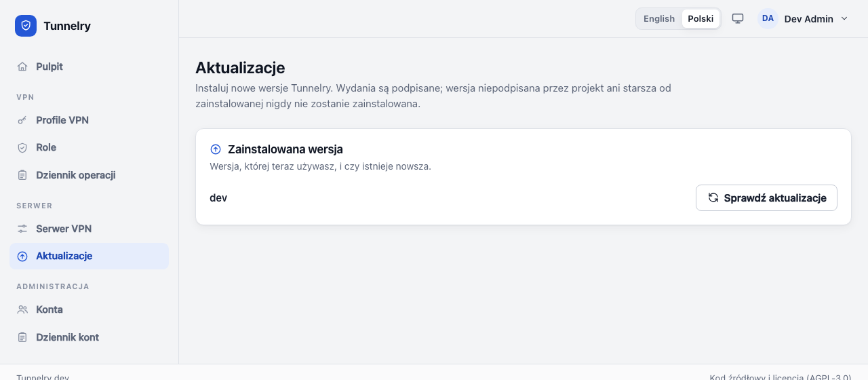Screen dimensions: 868x380
Task: Click the Profile VPN key icon
Action: (x=22, y=120)
